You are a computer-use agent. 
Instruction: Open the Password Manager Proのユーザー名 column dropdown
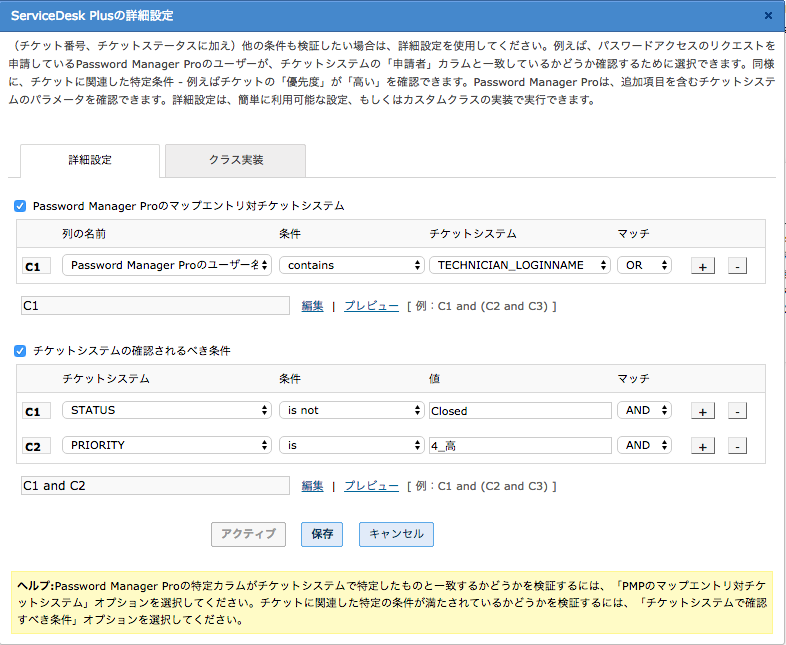167,265
